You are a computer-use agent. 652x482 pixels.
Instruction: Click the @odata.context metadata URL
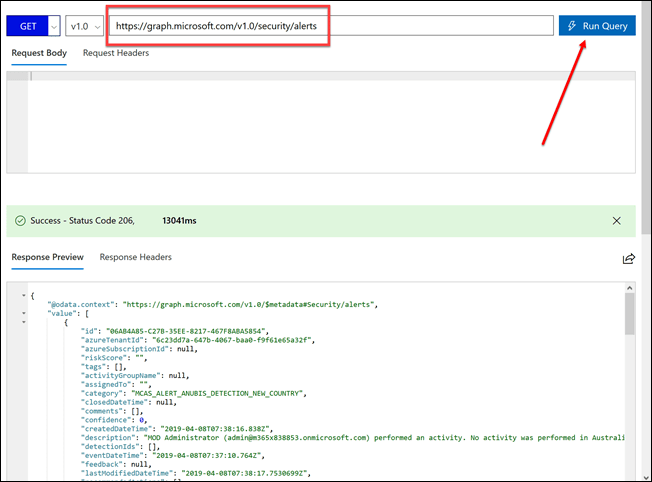(x=252, y=304)
